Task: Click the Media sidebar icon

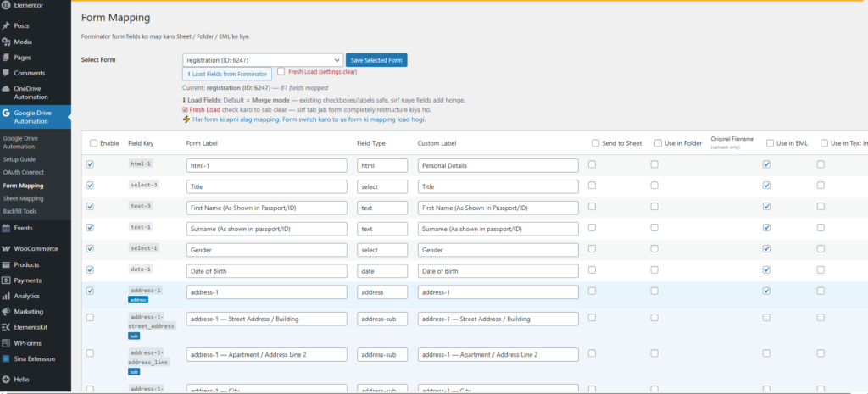Action: click(6, 42)
